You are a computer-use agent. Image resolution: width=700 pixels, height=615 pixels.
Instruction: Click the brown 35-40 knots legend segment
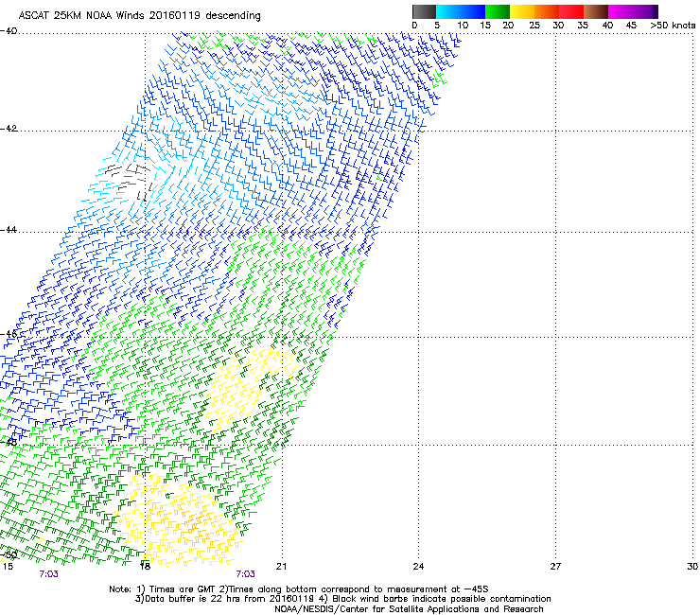pyautogui.click(x=596, y=11)
